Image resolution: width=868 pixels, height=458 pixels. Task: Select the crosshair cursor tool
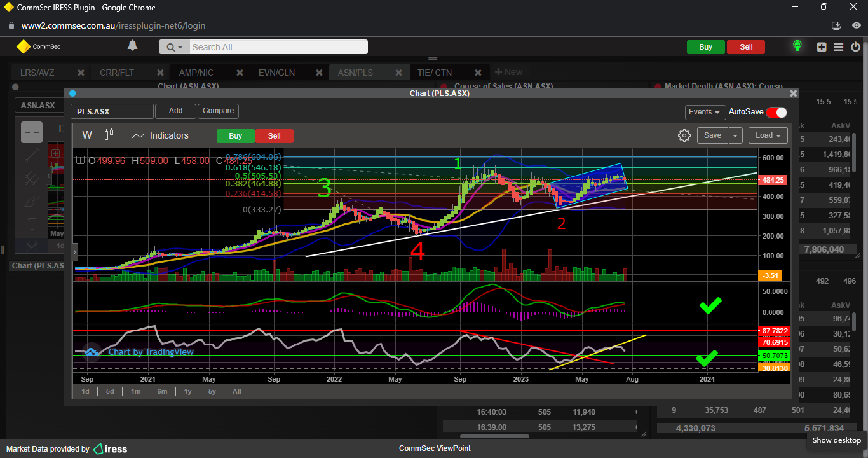click(32, 132)
